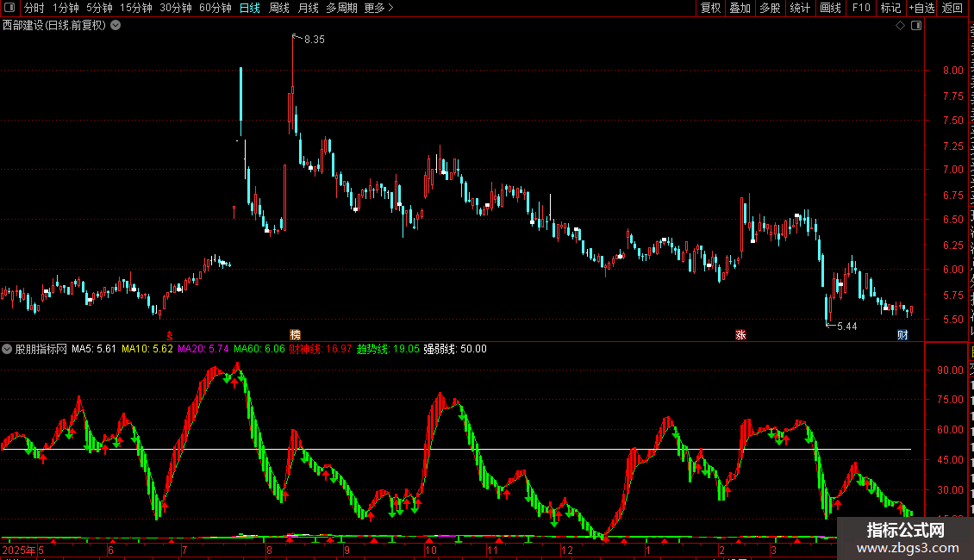Click the MA5: 5.61 value
This screenshot has height=560, width=974.
pyautogui.click(x=94, y=349)
